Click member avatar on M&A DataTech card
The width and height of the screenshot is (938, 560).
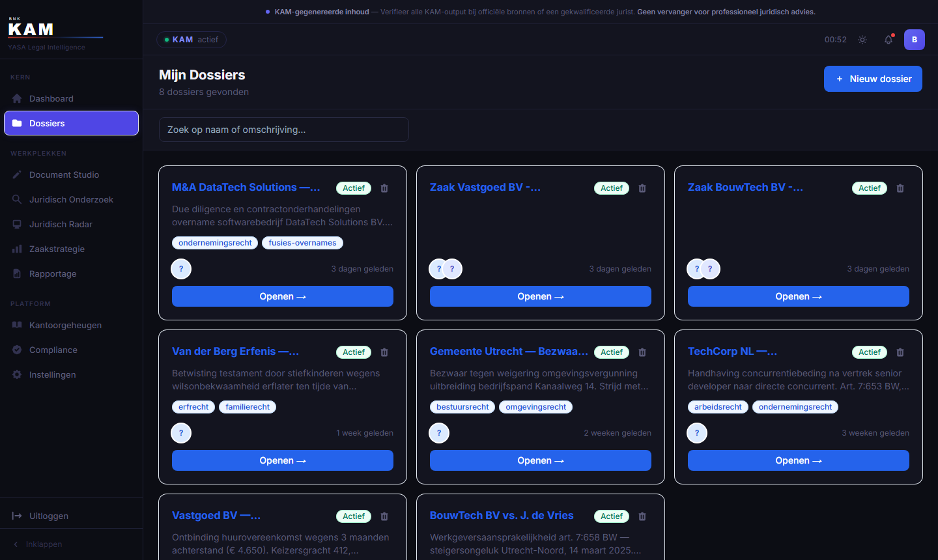coord(181,269)
